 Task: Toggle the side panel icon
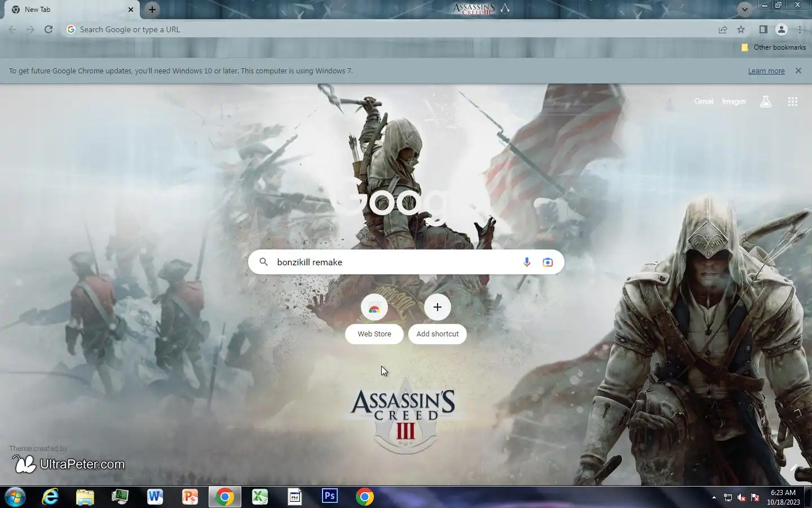(763, 29)
